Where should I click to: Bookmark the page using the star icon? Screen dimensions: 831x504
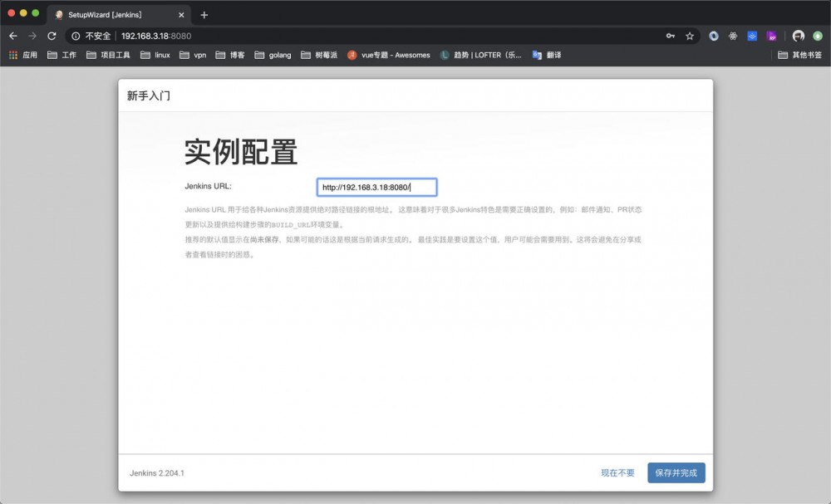pyautogui.click(x=689, y=36)
